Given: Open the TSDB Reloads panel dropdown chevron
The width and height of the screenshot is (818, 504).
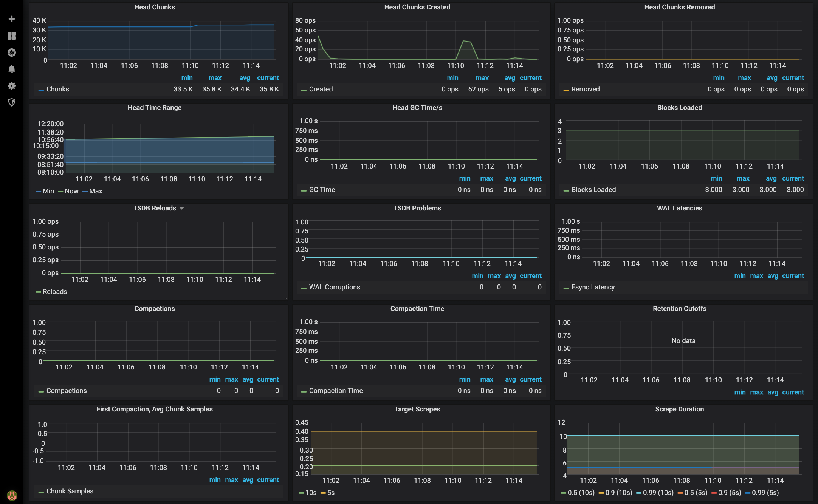Looking at the screenshot, I should pyautogui.click(x=182, y=208).
